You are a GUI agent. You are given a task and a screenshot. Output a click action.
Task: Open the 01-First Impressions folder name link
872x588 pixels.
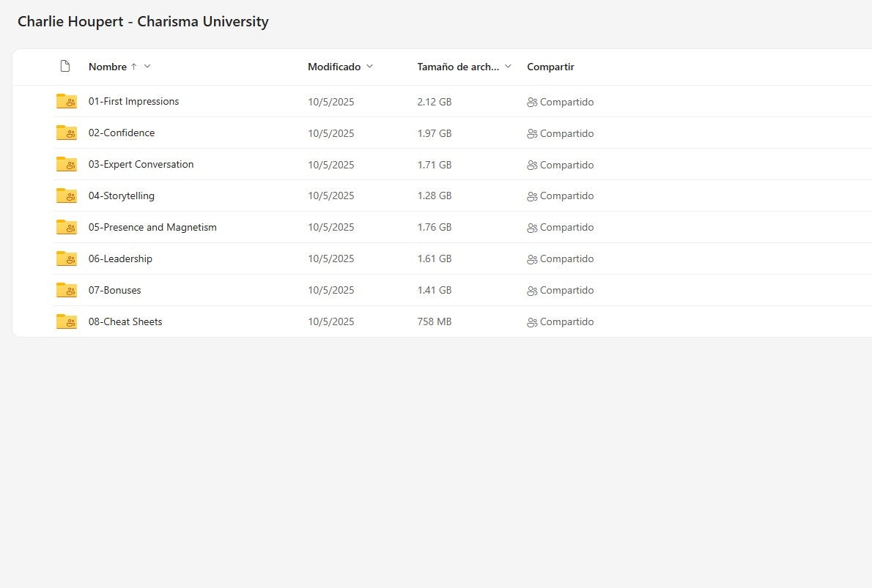click(x=133, y=102)
